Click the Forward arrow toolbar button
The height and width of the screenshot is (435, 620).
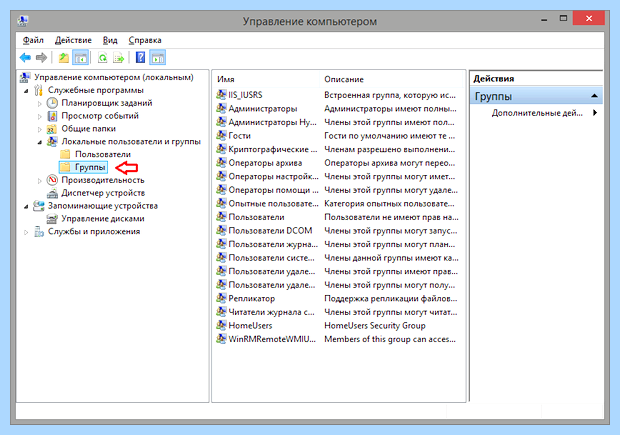point(42,58)
